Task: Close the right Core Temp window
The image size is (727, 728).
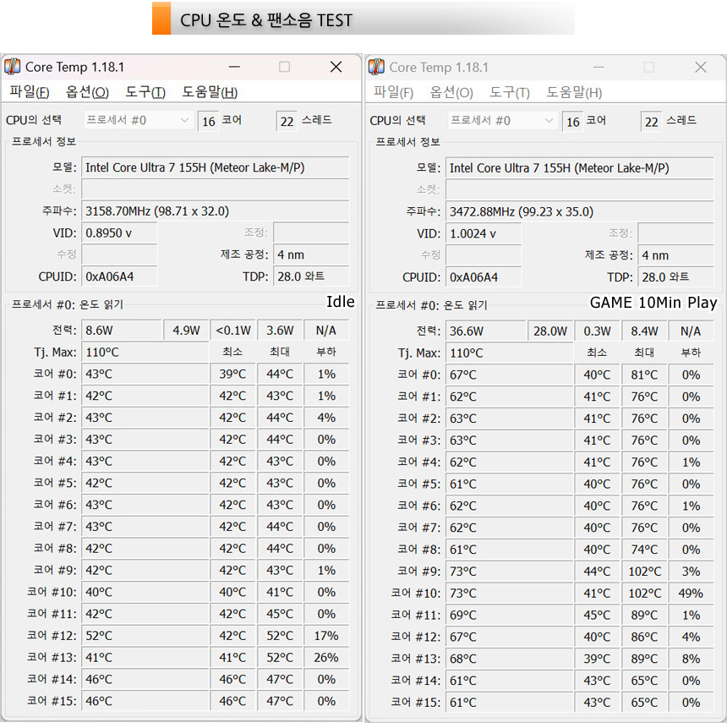Action: click(x=700, y=68)
